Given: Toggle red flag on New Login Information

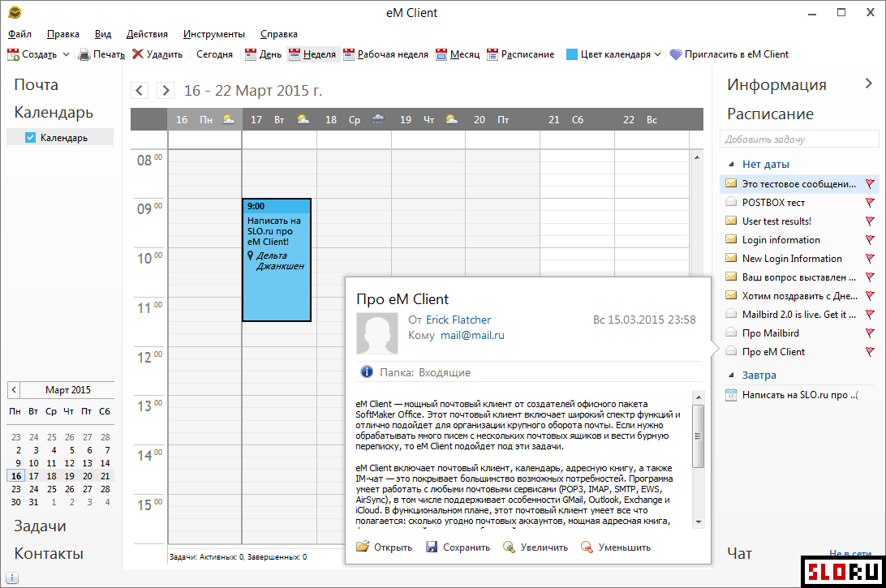Looking at the screenshot, I should tap(870, 258).
